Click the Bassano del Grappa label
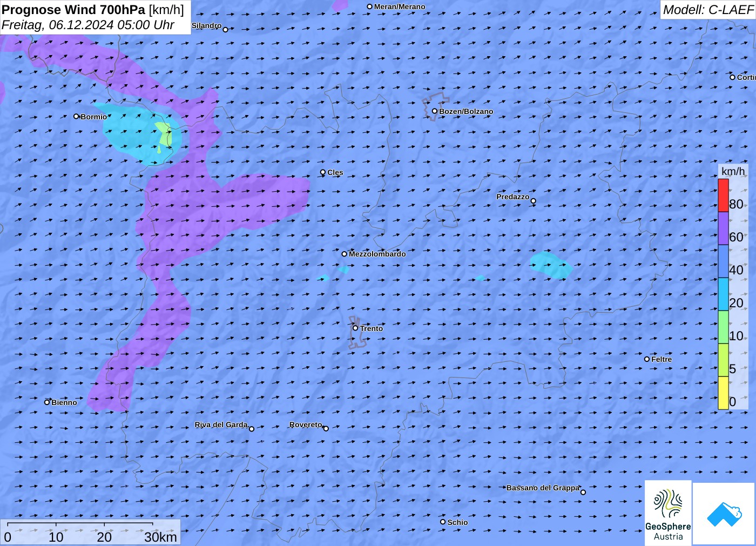The image size is (756, 546). (543, 488)
